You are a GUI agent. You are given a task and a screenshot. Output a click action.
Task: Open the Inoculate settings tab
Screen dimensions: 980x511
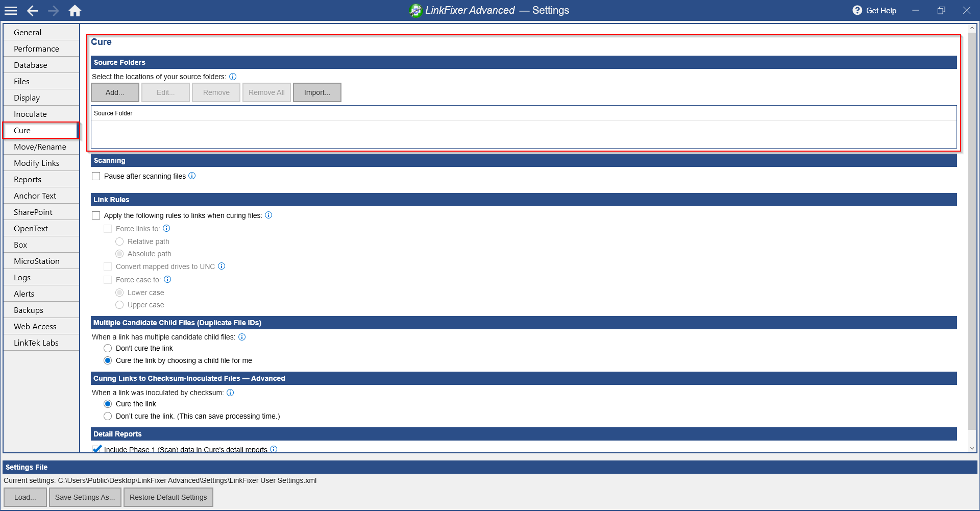coord(41,114)
